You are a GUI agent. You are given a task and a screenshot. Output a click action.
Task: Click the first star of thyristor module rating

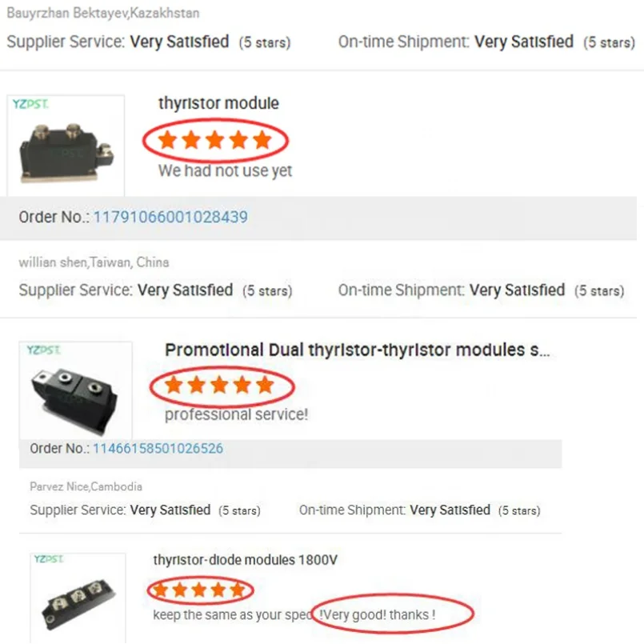(167, 141)
